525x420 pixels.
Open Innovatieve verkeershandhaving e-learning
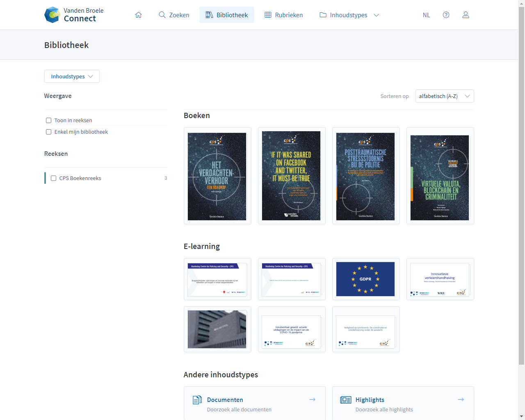pos(440,279)
